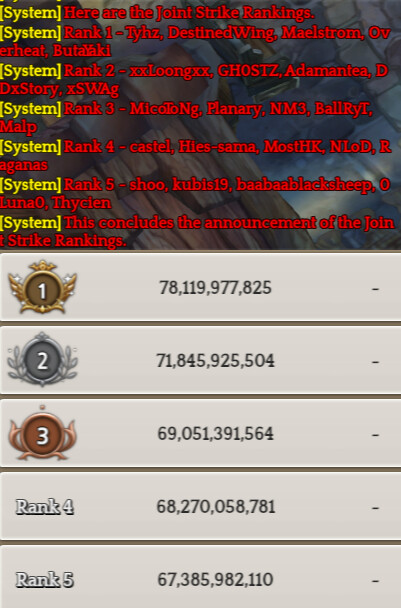Click the dash in the Rank 4 row

coord(375,508)
